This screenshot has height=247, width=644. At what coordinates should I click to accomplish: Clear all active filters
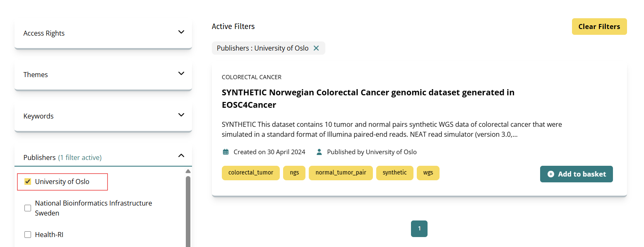(599, 27)
